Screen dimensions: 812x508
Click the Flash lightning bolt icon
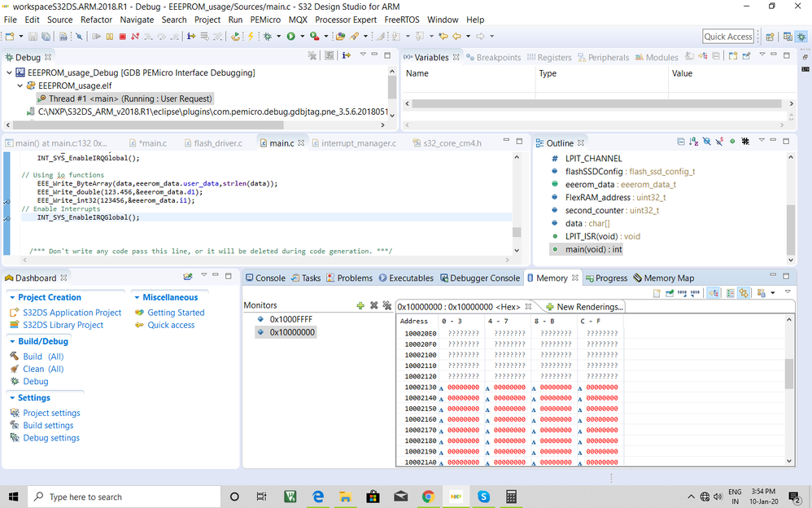251,37
